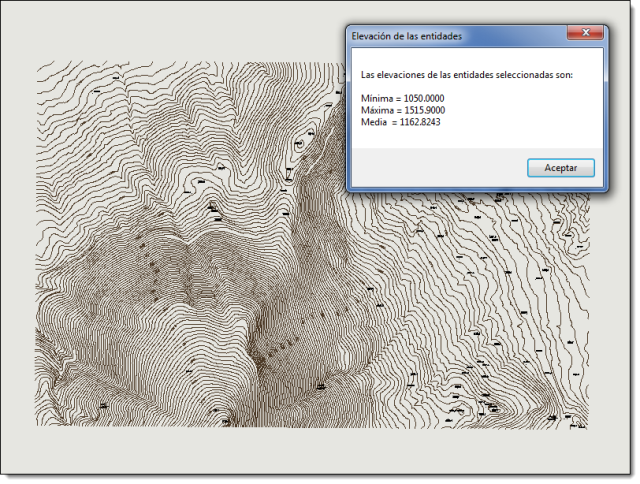The width and height of the screenshot is (640, 484).
Task: Click the Aceptar button
Action: click(x=560, y=168)
